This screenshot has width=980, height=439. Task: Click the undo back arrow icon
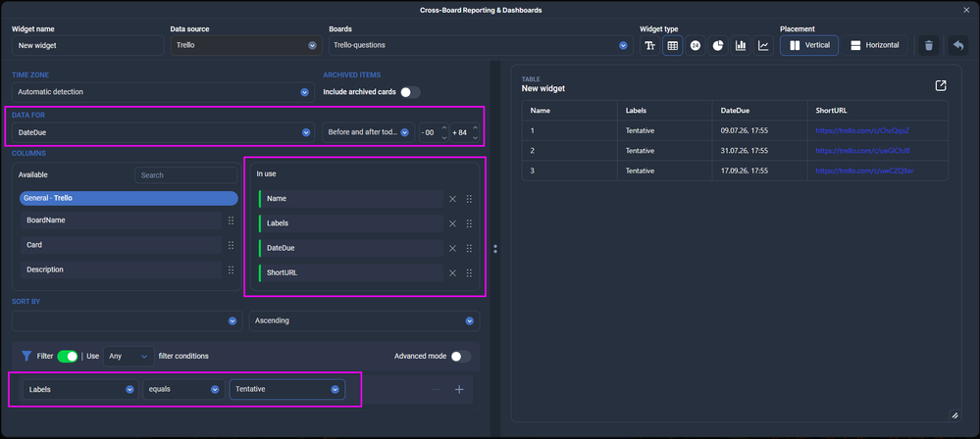click(x=957, y=46)
